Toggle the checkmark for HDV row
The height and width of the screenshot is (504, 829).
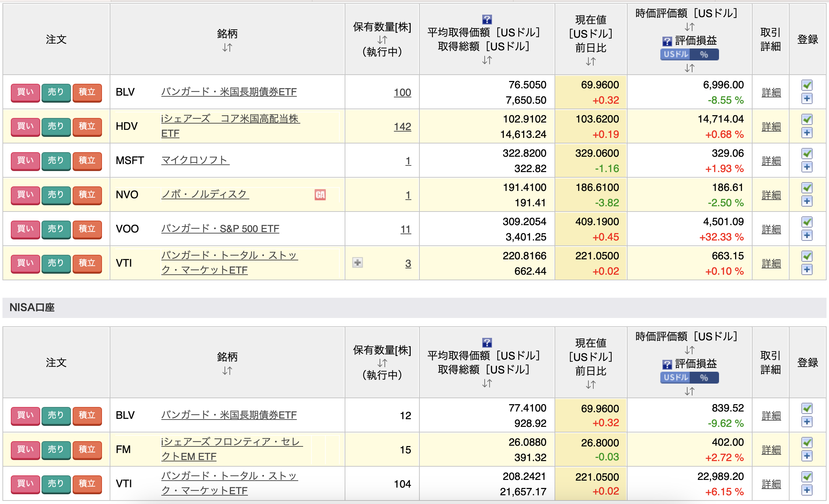click(807, 119)
